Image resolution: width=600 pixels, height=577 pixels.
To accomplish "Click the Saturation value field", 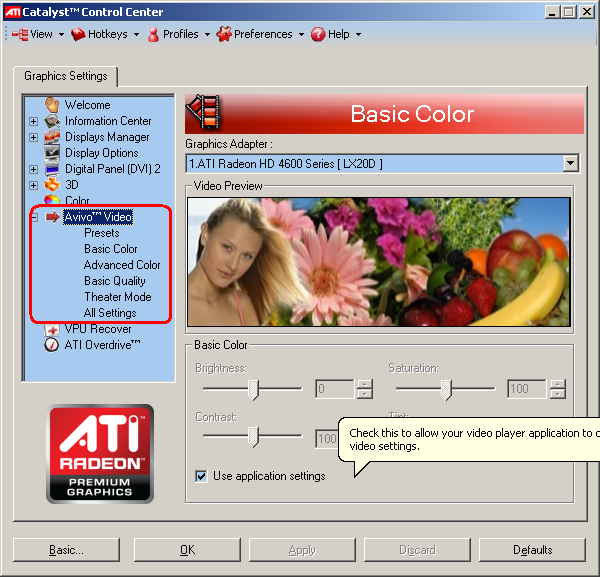I will [527, 389].
